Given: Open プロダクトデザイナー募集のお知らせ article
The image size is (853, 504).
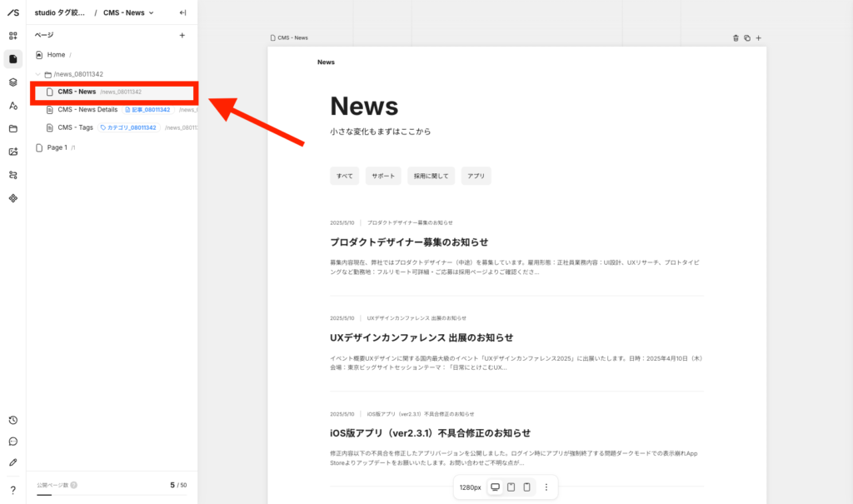Looking at the screenshot, I should 409,242.
